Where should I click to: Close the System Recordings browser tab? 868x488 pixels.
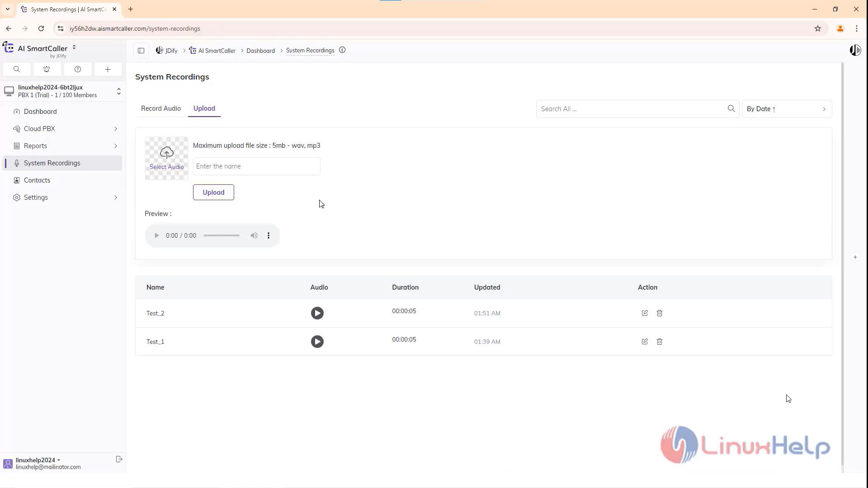pyautogui.click(x=114, y=9)
